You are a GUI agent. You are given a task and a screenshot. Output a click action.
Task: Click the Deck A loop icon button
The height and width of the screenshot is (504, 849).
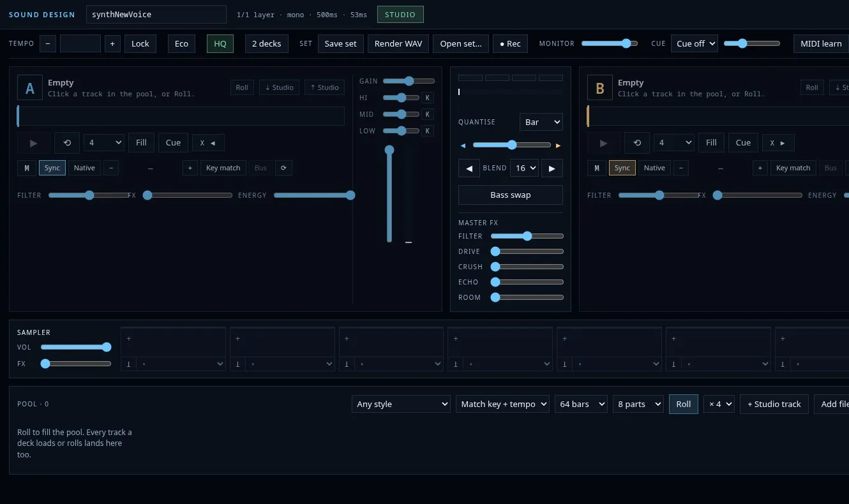pyautogui.click(x=67, y=143)
